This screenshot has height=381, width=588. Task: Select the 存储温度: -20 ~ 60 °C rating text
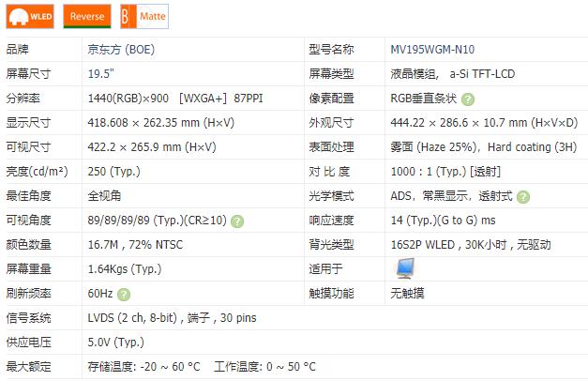point(144,367)
